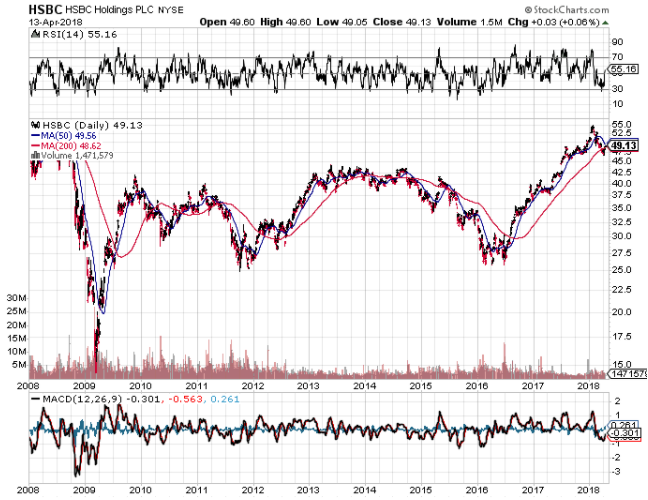Image resolution: width=648 pixels, height=500 pixels.
Task: Click the blue 0.261 MACD histogram value
Action: [225, 399]
